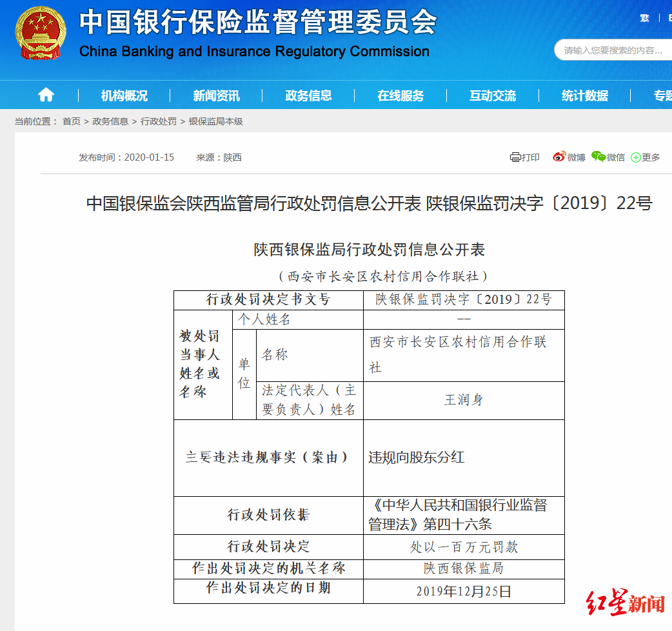Click the search input field
Viewport: 672px width, 631px height.
pos(613,50)
